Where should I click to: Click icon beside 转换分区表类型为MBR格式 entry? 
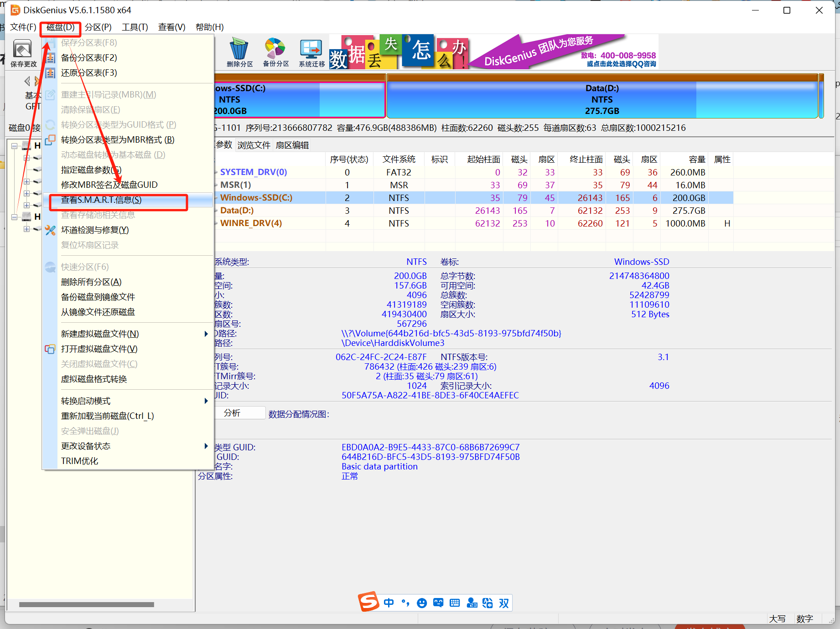[50, 140]
